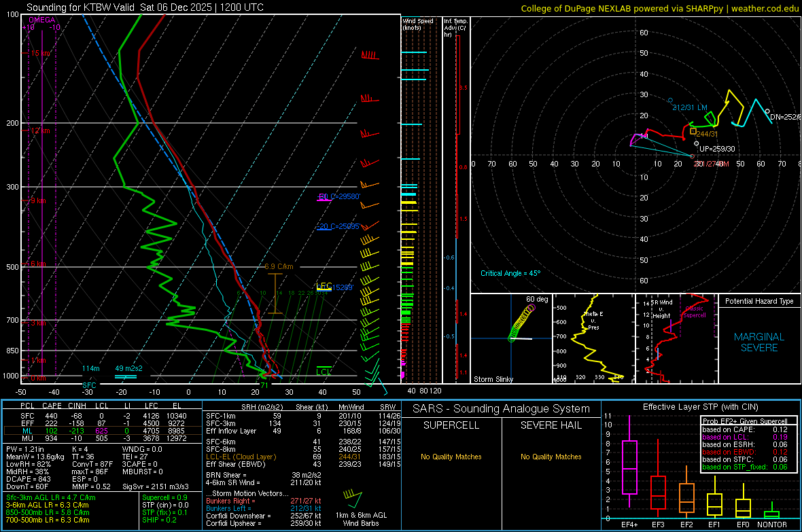Image resolution: width=802 pixels, height=532 pixels.
Task: Click the Theta-E v. Pres label
Action: (x=593, y=320)
